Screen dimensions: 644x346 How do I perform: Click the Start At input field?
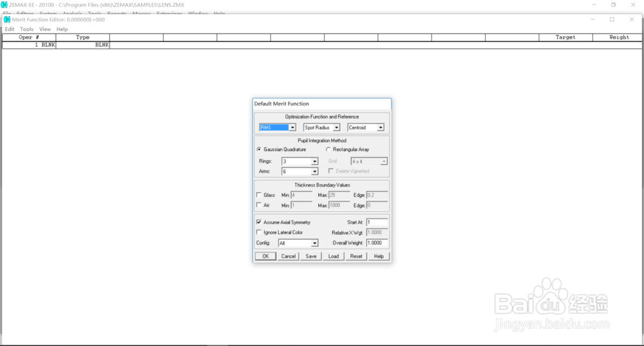click(x=377, y=222)
